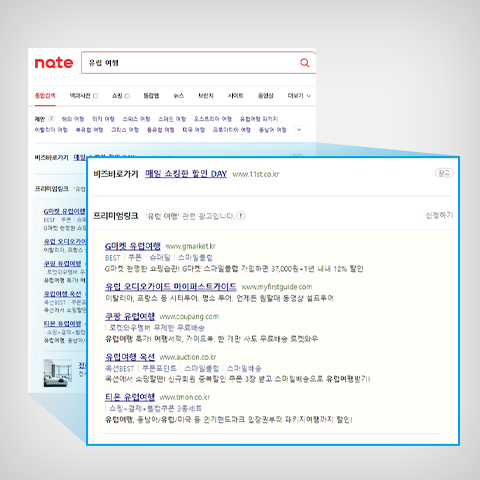Open the 매일 쇼킹한 할인 DAY link

coord(186,174)
